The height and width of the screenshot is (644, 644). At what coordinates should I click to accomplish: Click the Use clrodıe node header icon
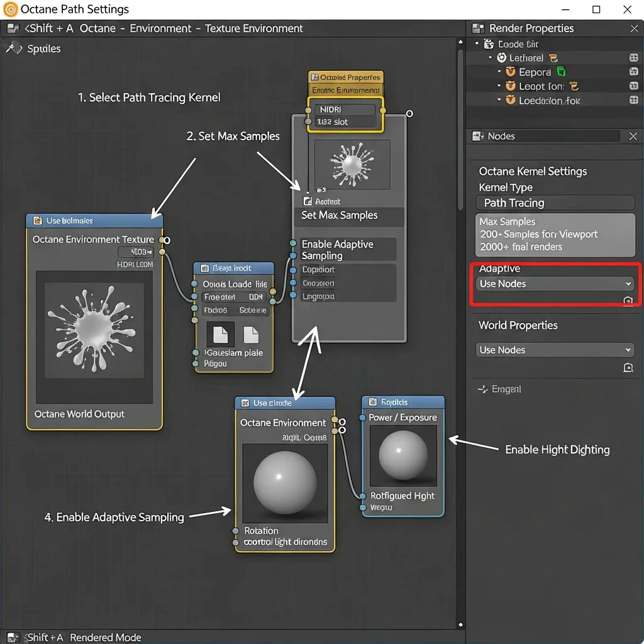tap(245, 403)
